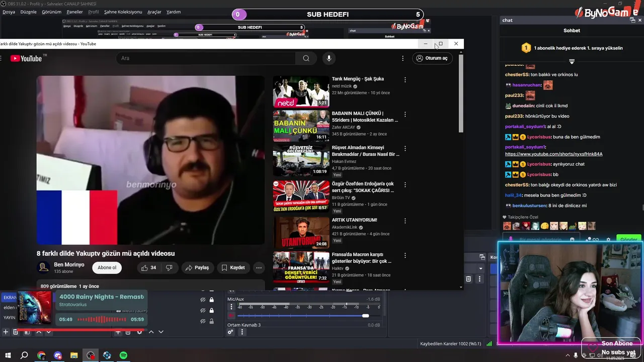Viewport: 644px width, 362px height.
Task: Open options menu for Tarık Mengüç video
Action: pyautogui.click(x=405, y=79)
